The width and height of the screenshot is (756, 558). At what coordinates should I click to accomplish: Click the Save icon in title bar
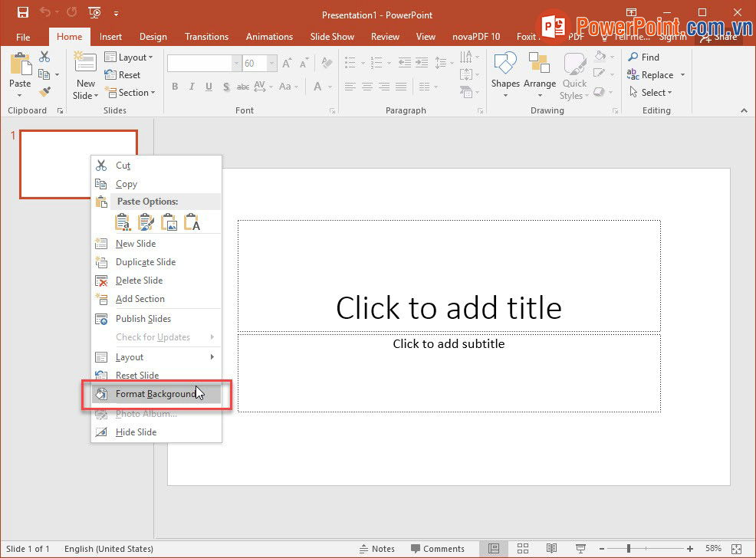click(22, 12)
